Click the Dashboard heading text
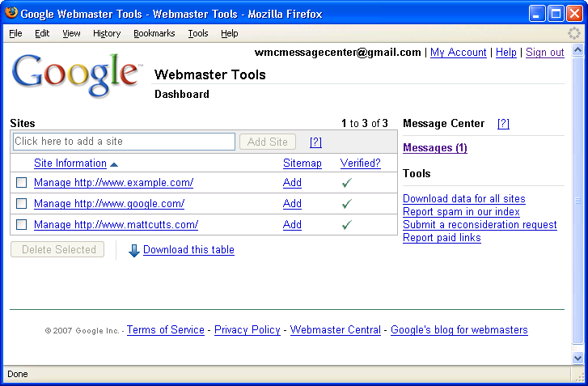This screenshot has height=386, width=588. 182,94
